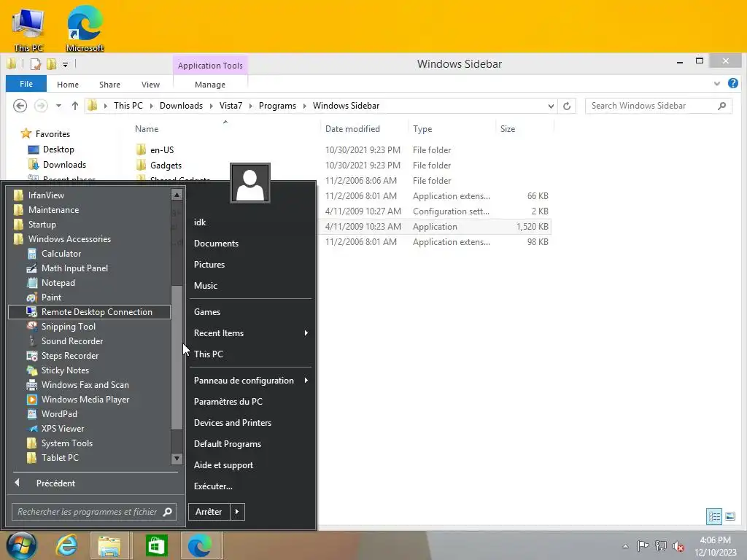
Task: Switch to the Share ribbon tab
Action: point(109,85)
